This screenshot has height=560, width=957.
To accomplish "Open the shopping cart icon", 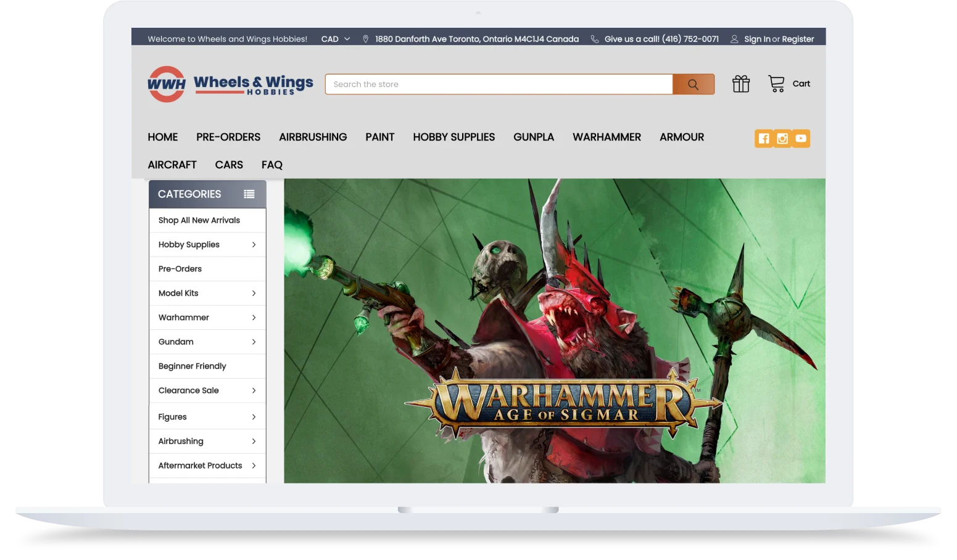I will [776, 84].
